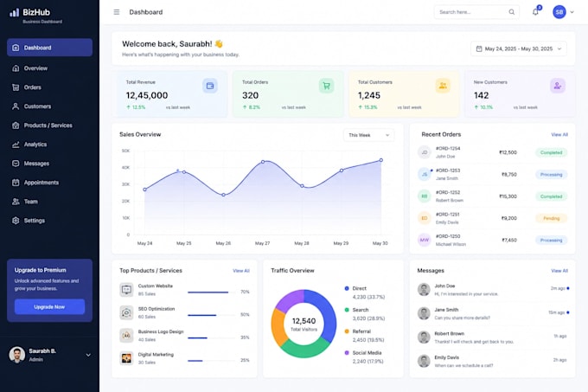Click the Total Customers people icon
The height and width of the screenshot is (392, 588).
(x=443, y=86)
